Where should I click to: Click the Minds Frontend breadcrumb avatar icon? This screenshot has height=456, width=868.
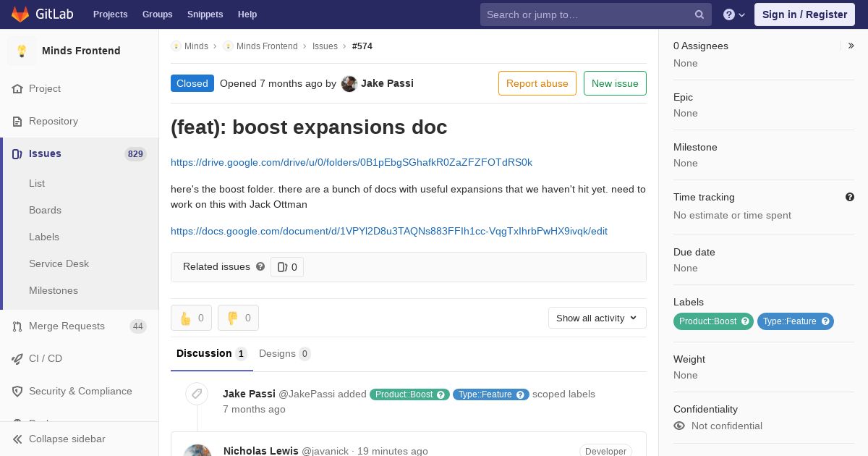point(228,46)
